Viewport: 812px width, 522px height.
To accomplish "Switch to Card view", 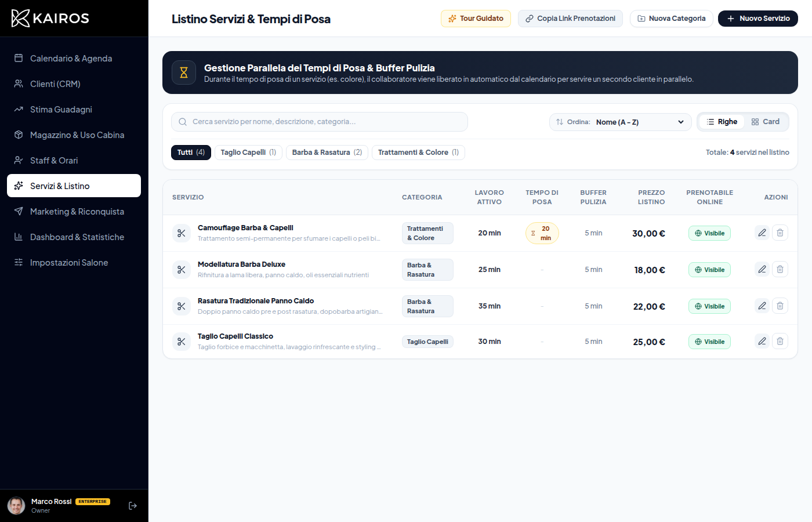I will click(x=766, y=122).
